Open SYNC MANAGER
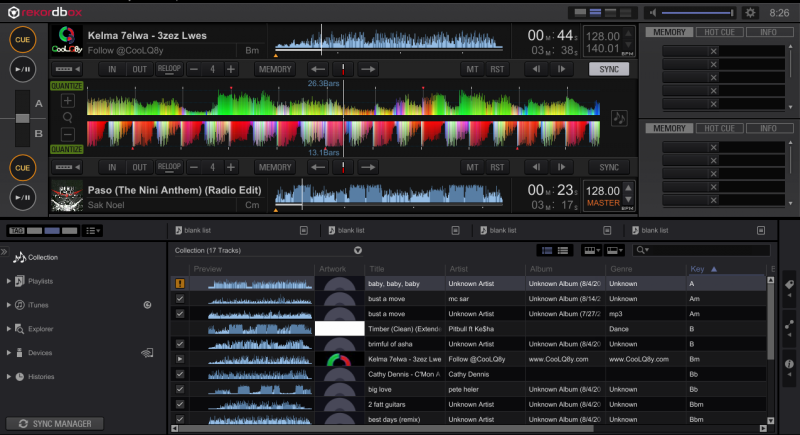 pos(55,424)
